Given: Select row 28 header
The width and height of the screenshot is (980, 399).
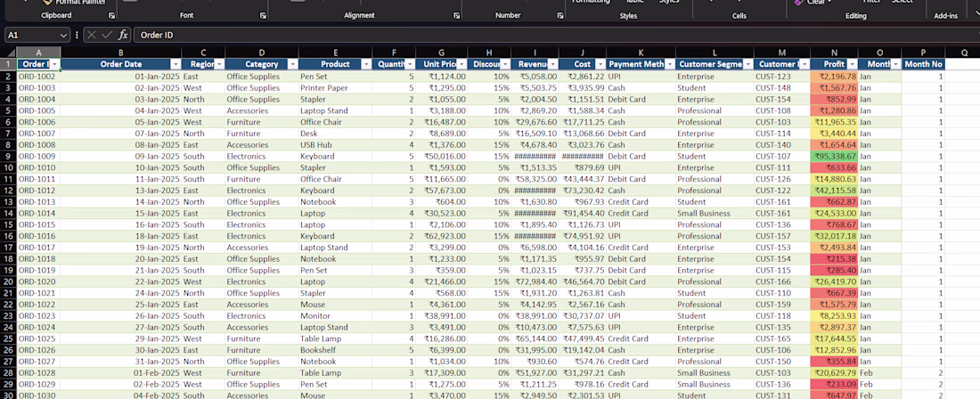Looking at the screenshot, I should (x=9, y=373).
